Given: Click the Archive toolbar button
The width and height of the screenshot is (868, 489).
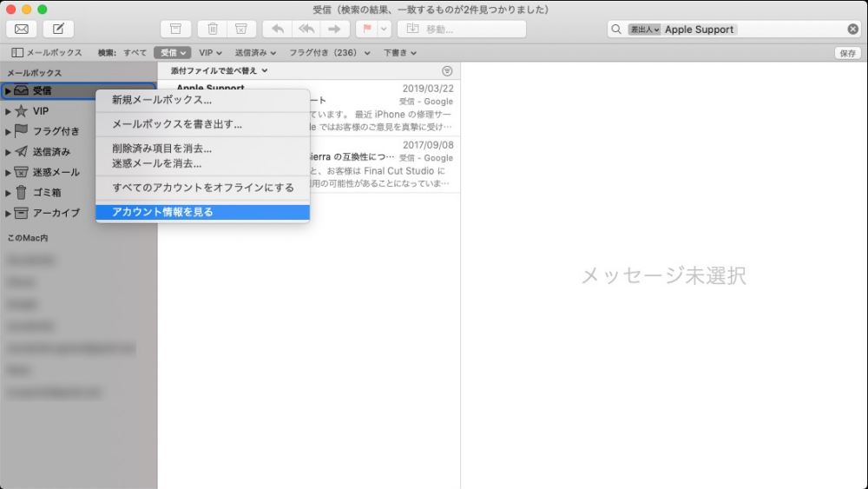Looking at the screenshot, I should coord(175,29).
